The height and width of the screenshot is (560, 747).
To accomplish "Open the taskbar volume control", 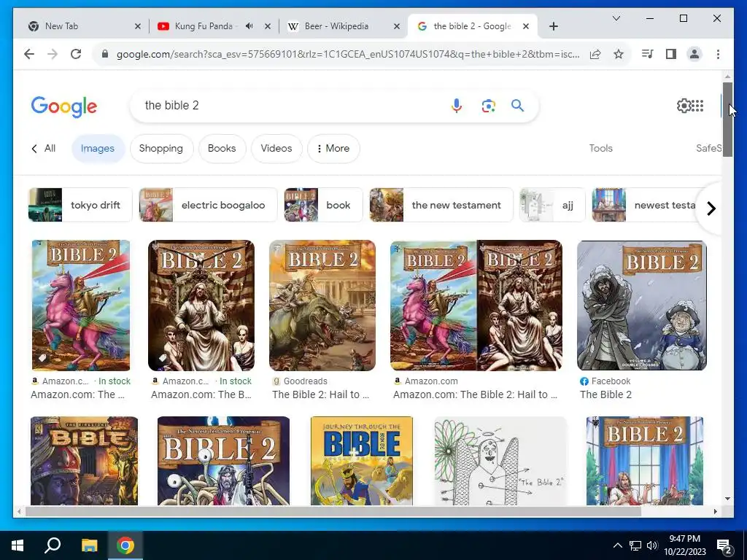I will [651, 545].
